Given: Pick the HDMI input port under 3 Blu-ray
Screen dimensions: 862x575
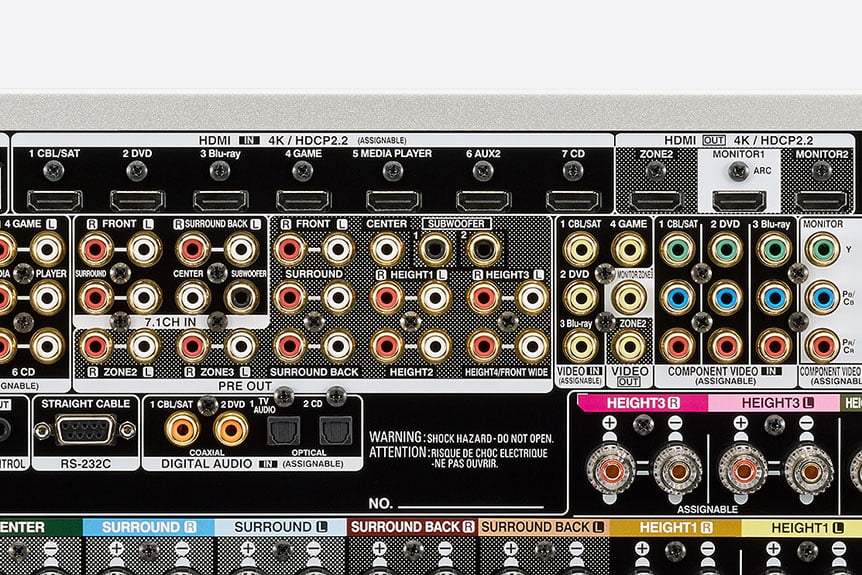Looking at the screenshot, I should [220, 201].
